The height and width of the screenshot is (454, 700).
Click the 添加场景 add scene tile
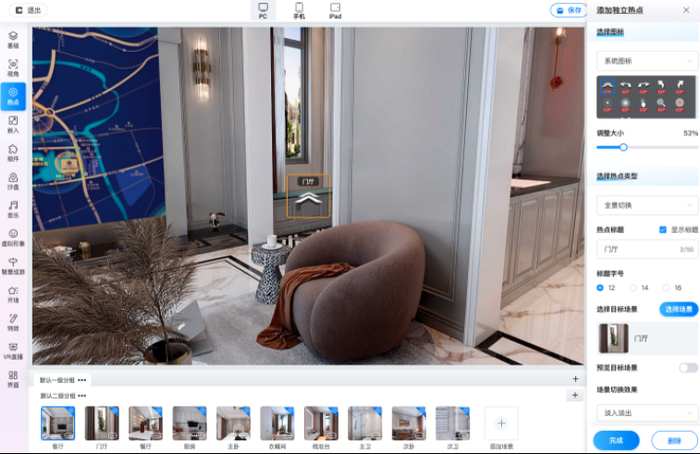[x=501, y=423]
